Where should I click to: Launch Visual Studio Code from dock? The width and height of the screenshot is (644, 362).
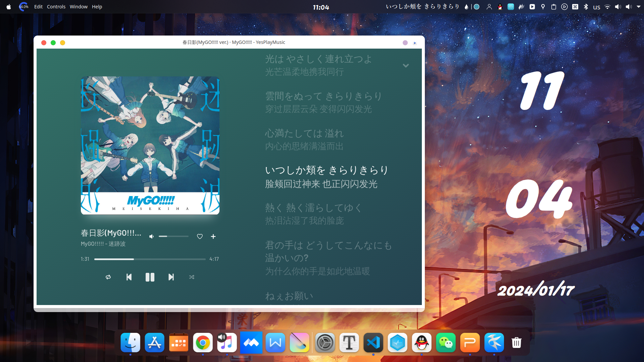(x=373, y=343)
